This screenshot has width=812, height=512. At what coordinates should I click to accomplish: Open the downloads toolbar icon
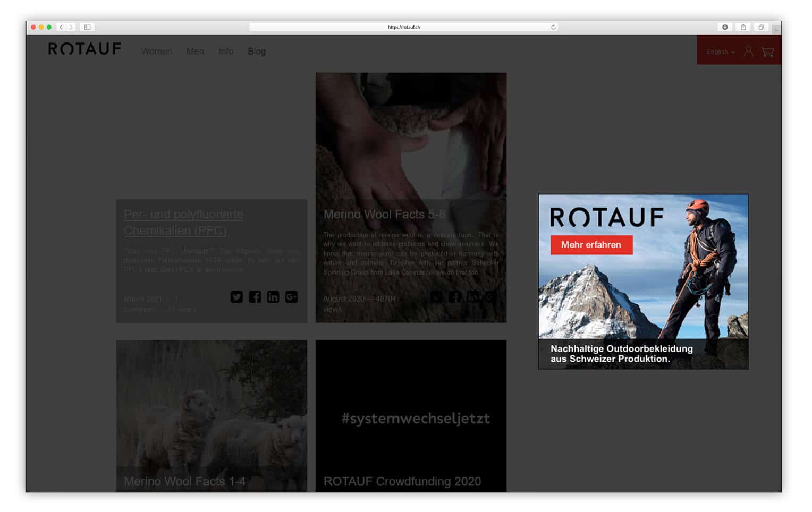725,27
